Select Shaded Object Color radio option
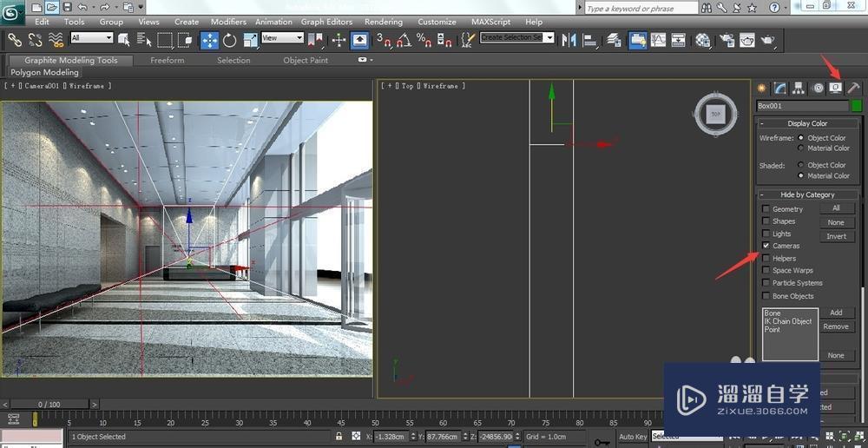 pyautogui.click(x=800, y=164)
